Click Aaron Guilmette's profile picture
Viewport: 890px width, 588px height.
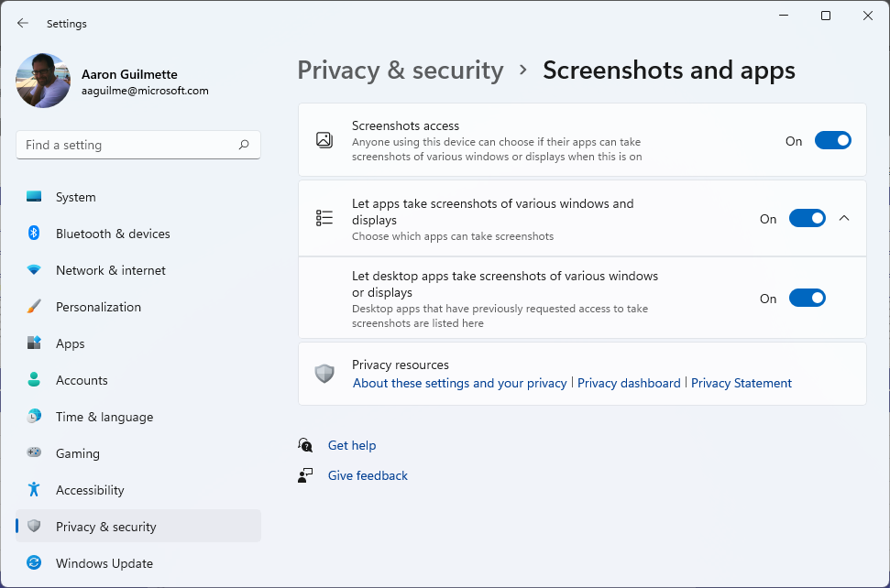43,82
